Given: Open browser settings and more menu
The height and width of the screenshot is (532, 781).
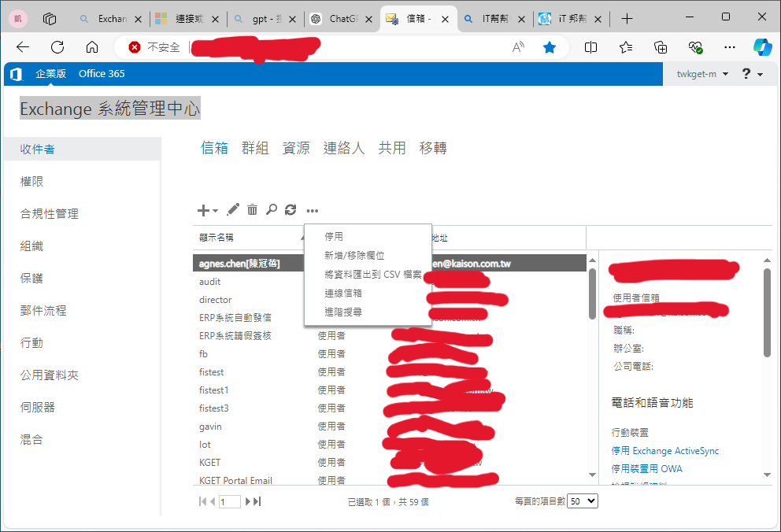Looking at the screenshot, I should tap(730, 47).
